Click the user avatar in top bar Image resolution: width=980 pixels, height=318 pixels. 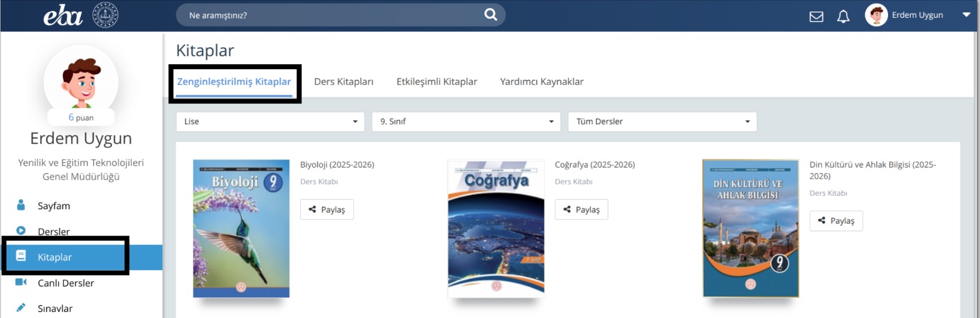coord(876,15)
